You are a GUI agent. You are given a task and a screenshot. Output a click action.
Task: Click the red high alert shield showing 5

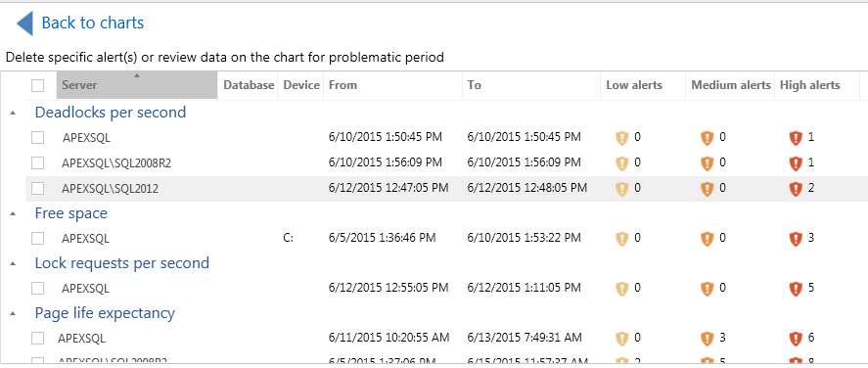click(796, 289)
